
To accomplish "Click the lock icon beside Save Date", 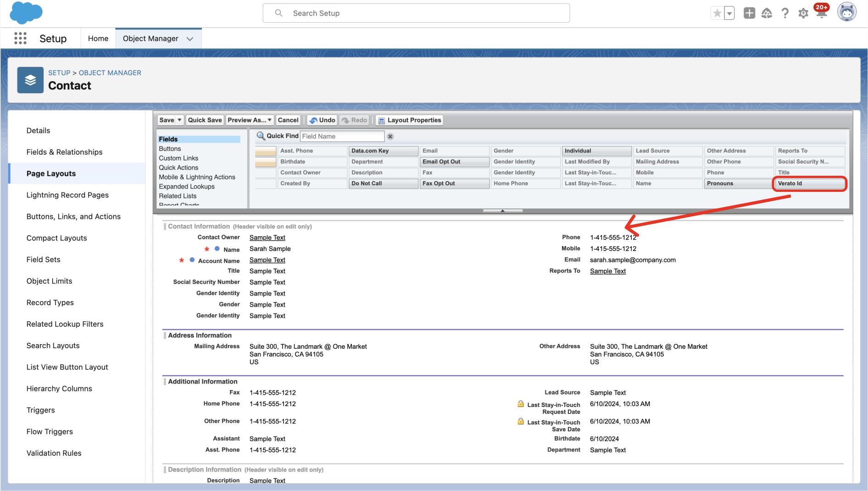I will click(x=520, y=421).
